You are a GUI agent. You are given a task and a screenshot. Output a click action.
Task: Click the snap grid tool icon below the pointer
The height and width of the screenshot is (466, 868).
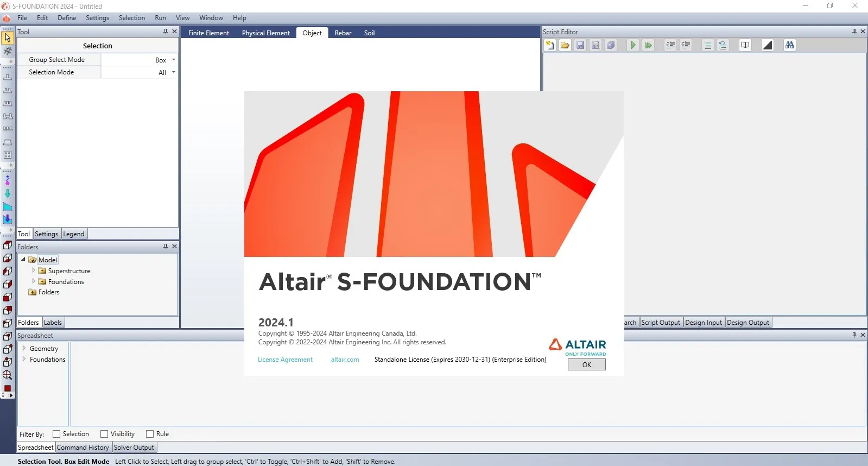pyautogui.click(x=8, y=51)
